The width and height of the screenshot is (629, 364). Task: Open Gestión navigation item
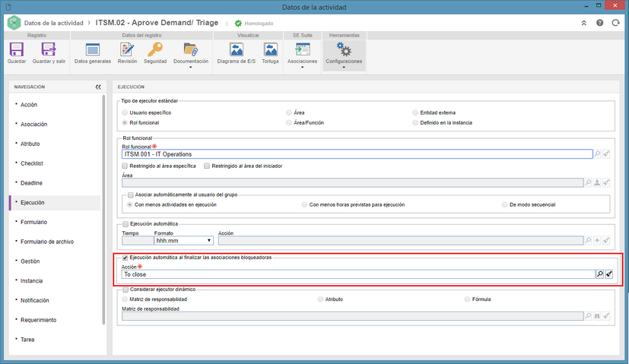30,261
